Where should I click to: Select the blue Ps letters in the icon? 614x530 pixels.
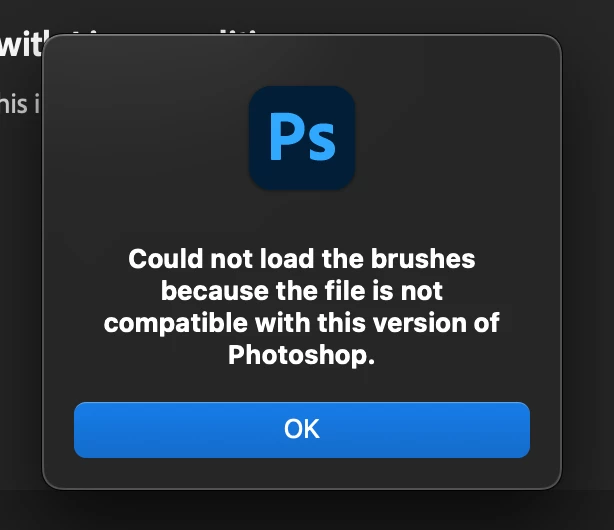click(302, 137)
